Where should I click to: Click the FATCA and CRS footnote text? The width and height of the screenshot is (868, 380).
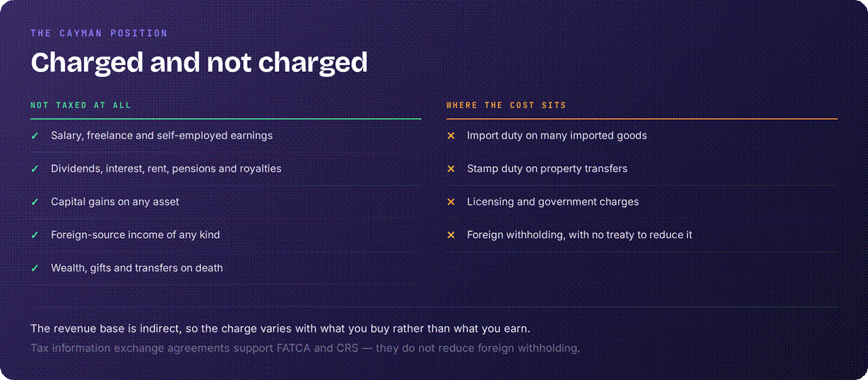[x=305, y=348]
